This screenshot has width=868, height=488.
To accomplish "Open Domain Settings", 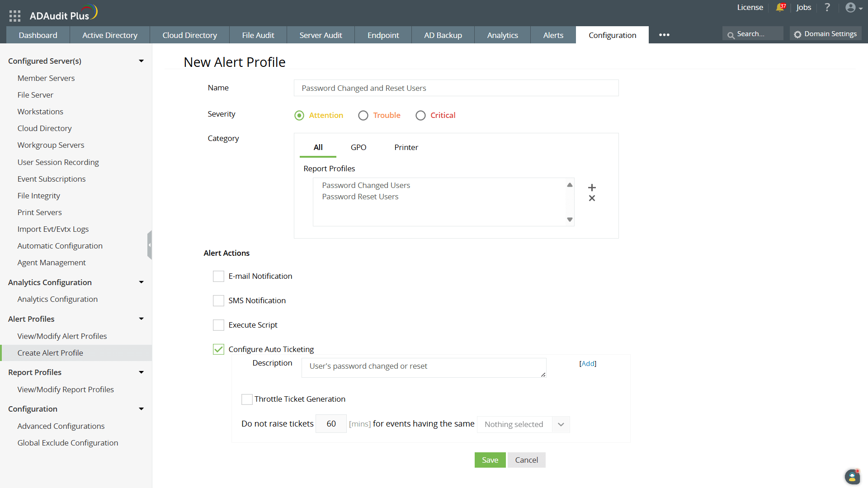I will [x=825, y=33].
